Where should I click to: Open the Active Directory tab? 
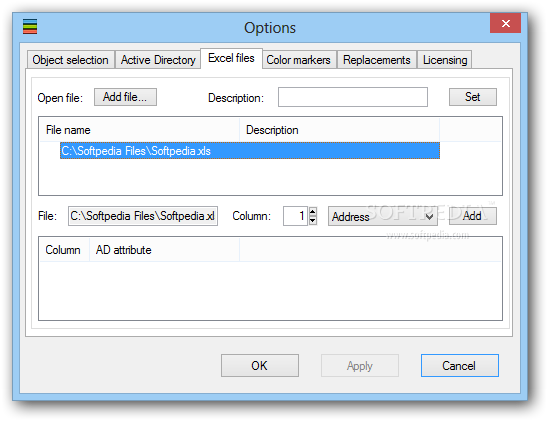[x=158, y=60]
